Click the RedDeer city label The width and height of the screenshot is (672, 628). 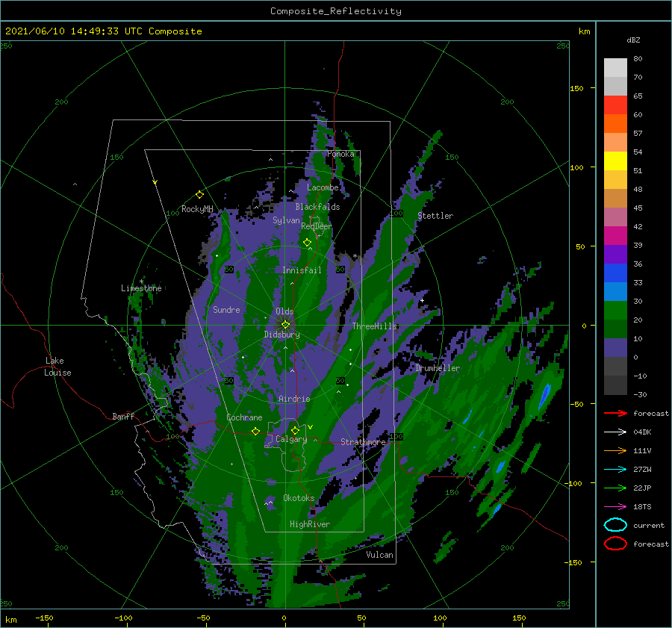tap(317, 226)
